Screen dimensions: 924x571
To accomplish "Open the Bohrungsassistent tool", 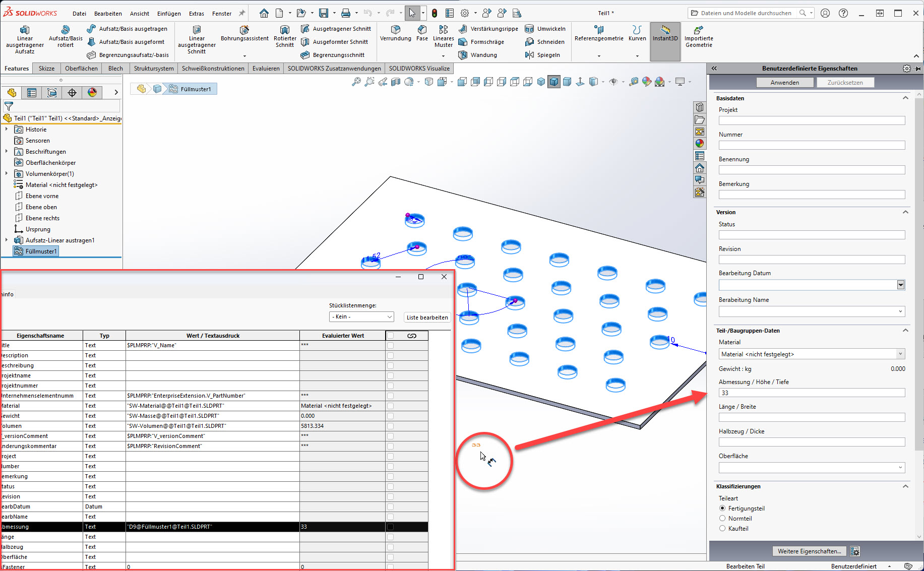I will (x=244, y=34).
